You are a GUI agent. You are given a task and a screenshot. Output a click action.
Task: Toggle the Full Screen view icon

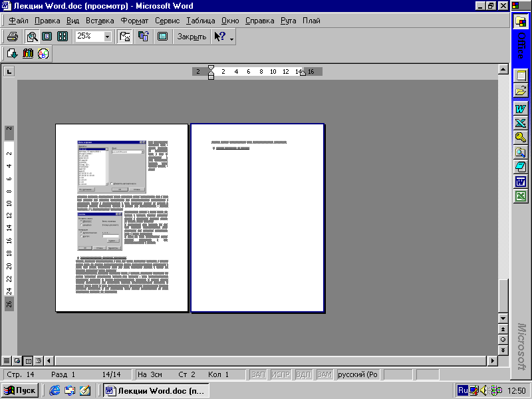pyautogui.click(x=162, y=37)
